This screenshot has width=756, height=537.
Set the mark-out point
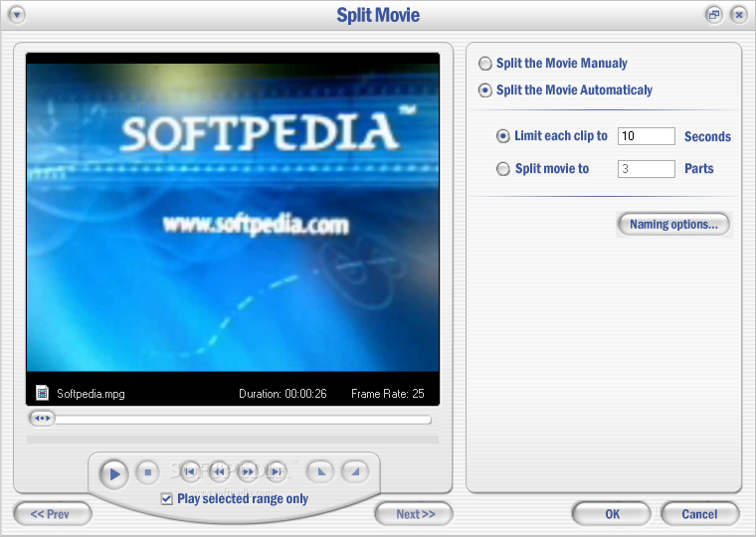tap(355, 471)
